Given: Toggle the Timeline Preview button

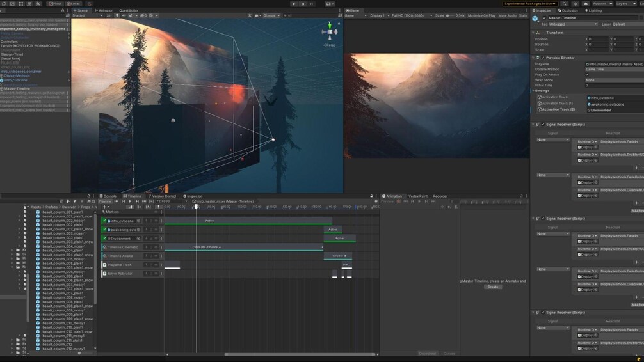Looking at the screenshot, I should (104, 201).
